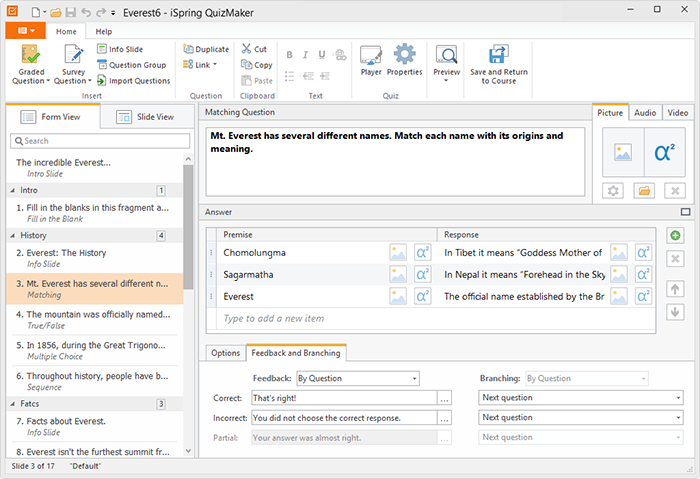The height and width of the screenshot is (479, 700).
Task: Click the That's right! feedback field
Action: 344,398
